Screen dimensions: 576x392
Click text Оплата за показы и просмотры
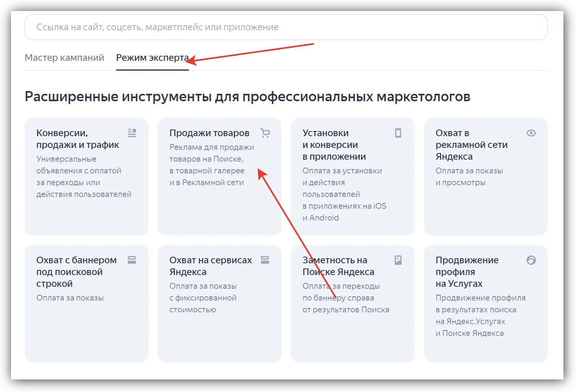(469, 177)
